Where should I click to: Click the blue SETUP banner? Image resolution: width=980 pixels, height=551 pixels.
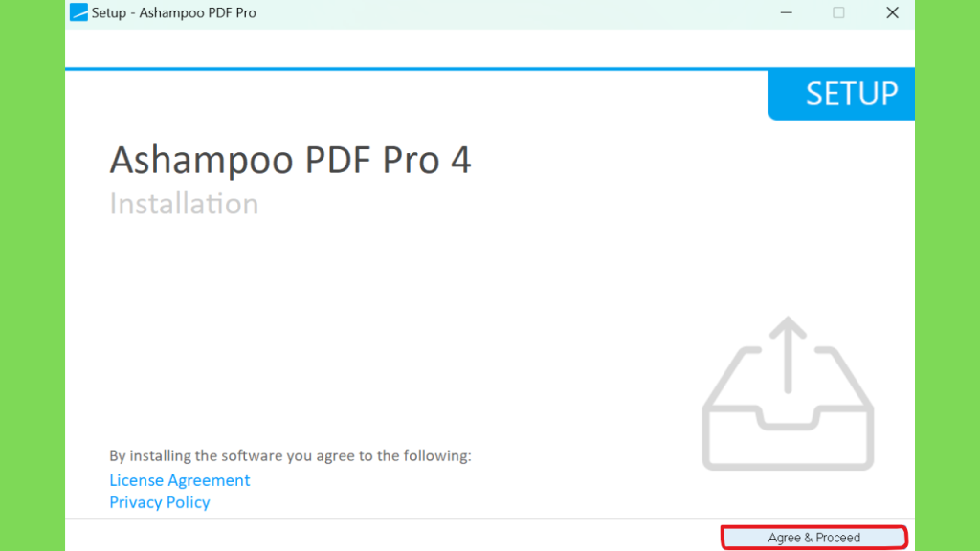[x=841, y=95]
